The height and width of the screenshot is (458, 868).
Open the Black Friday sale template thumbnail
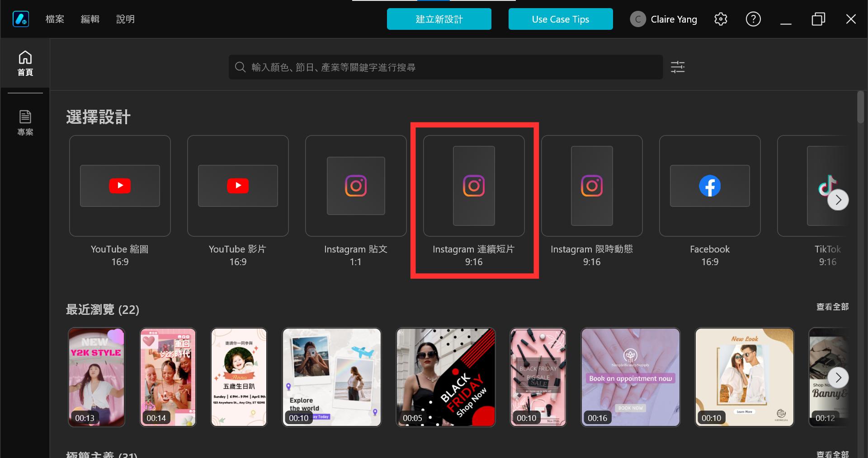point(445,377)
